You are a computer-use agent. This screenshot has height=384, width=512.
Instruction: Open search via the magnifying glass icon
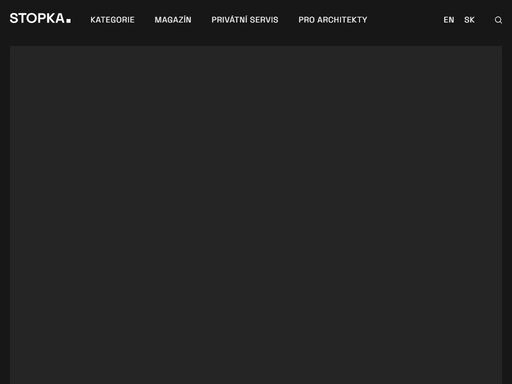pos(498,20)
